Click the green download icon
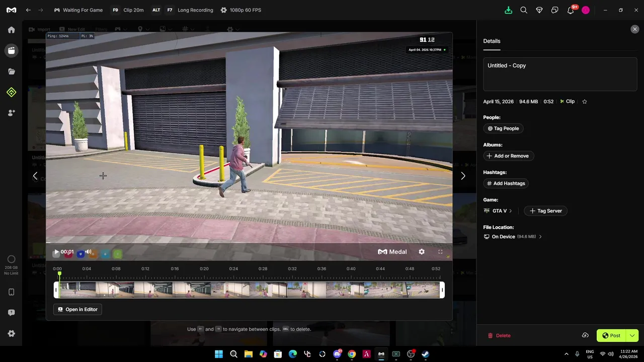Screen dimensions: 644x362 508,10
